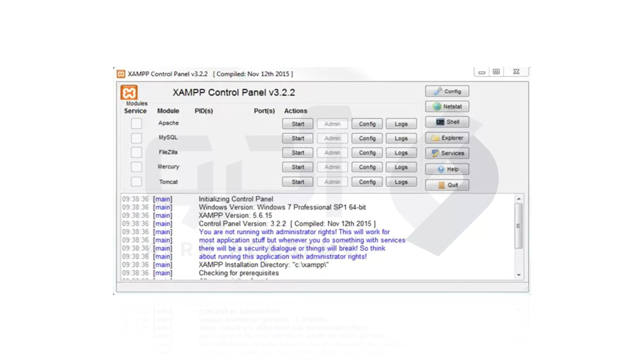Start the MySQL server
This screenshot has width=644, height=362.
click(297, 138)
